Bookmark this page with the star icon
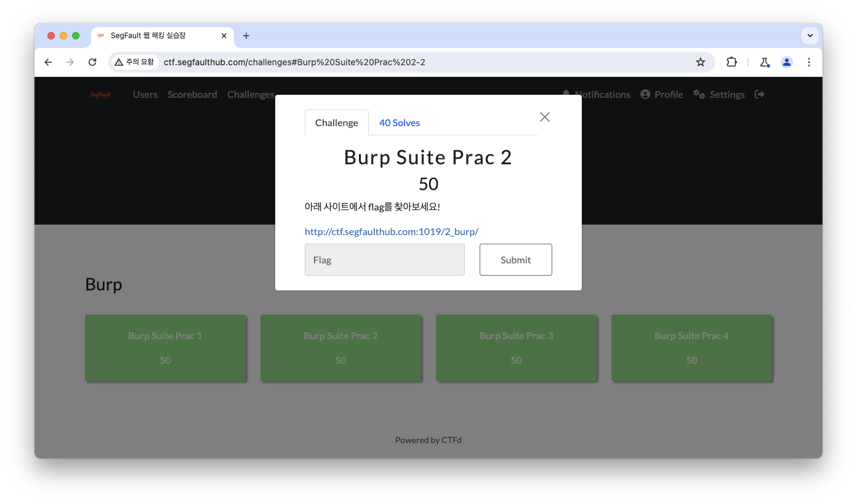 tap(700, 62)
